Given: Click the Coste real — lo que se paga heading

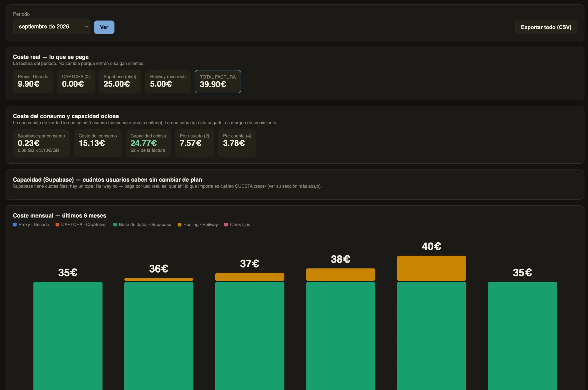Looking at the screenshot, I should tap(51, 57).
